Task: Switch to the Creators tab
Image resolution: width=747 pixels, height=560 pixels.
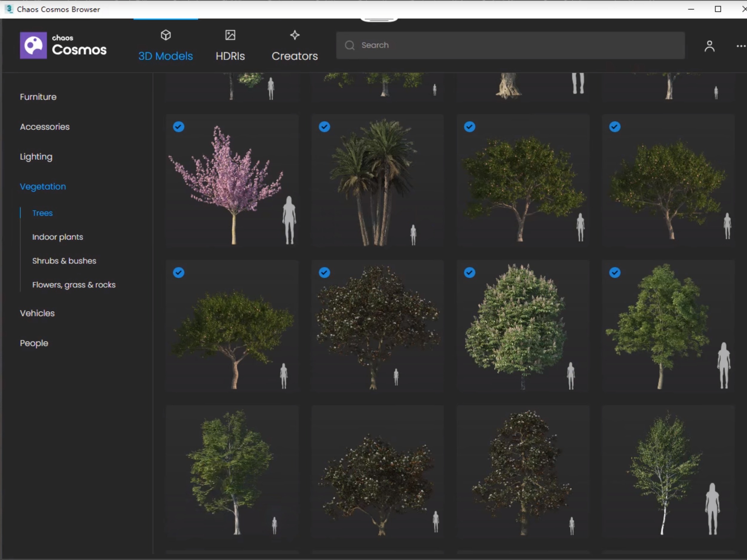Action: point(294,56)
